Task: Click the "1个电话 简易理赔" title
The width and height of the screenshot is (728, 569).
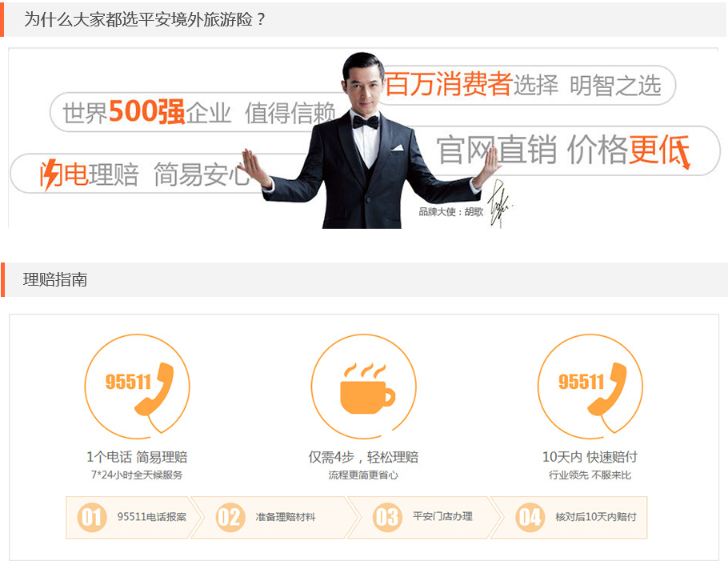Action: pos(137,457)
